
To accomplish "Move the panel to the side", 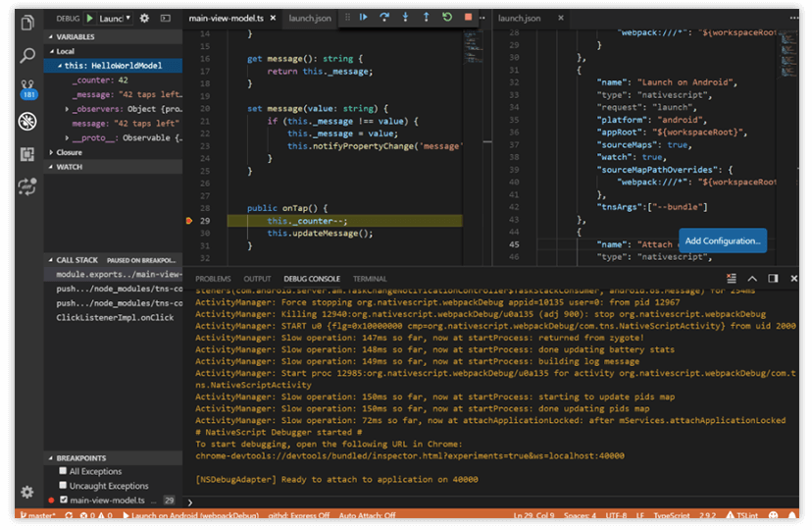I will pos(773,279).
